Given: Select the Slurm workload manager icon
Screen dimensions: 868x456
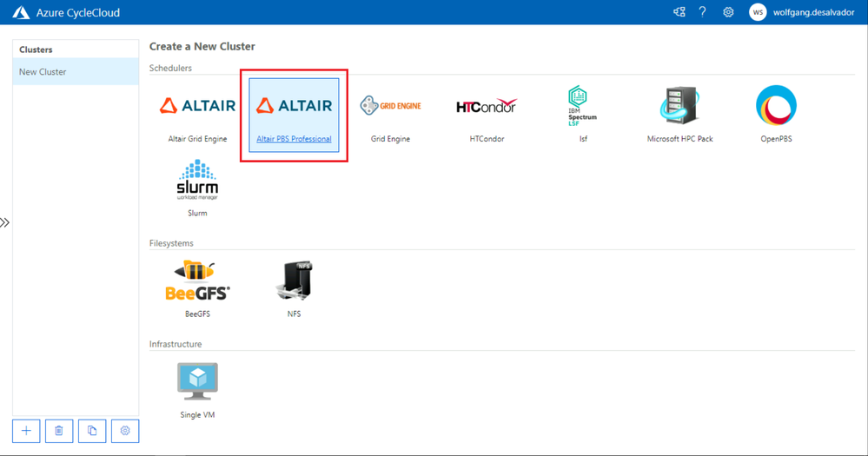Looking at the screenshot, I should (197, 179).
